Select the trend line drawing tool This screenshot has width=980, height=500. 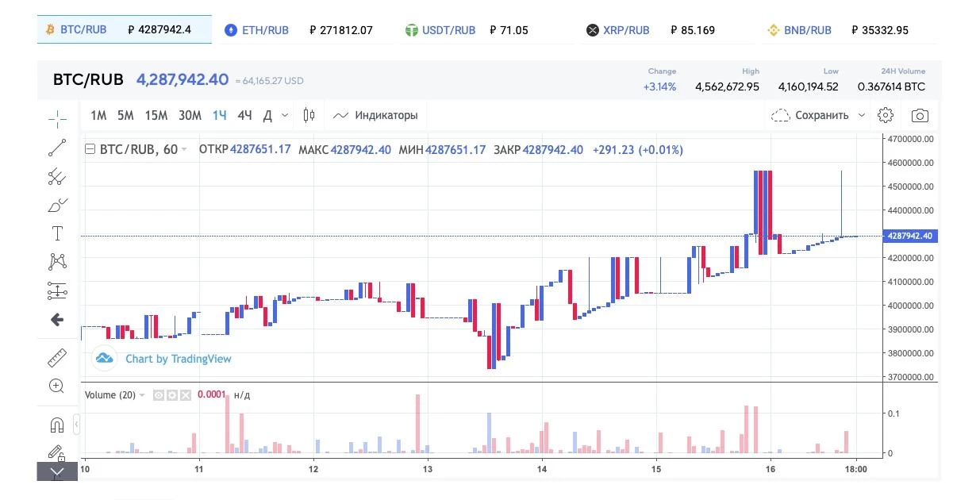pos(57,148)
